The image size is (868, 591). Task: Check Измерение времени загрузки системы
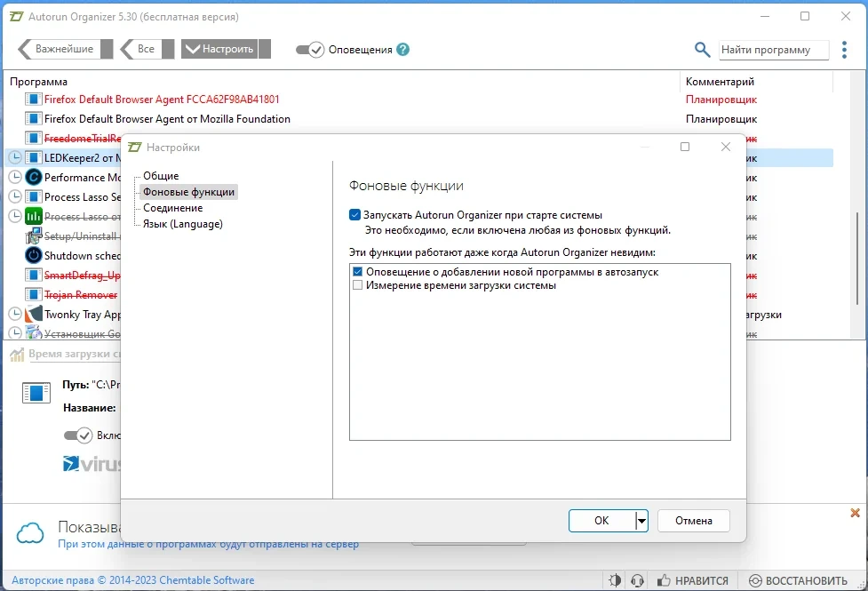tap(358, 285)
